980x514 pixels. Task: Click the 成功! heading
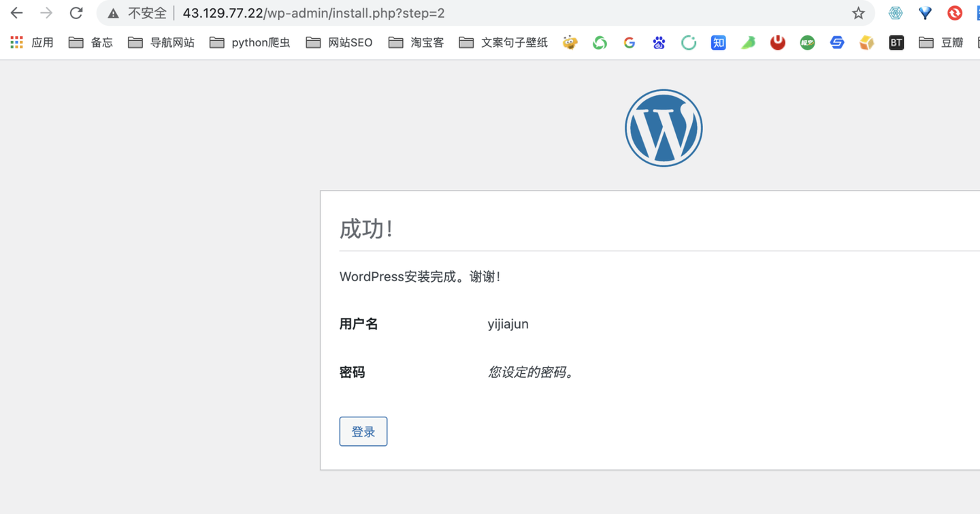366,229
